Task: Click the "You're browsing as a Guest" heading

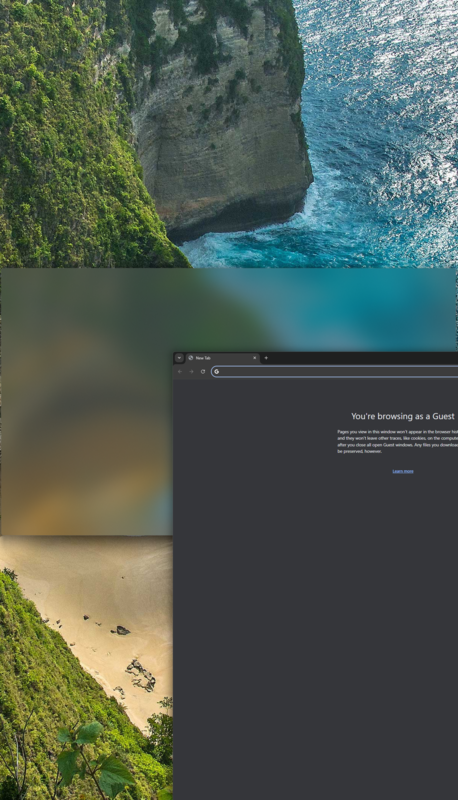Action: 402,416
